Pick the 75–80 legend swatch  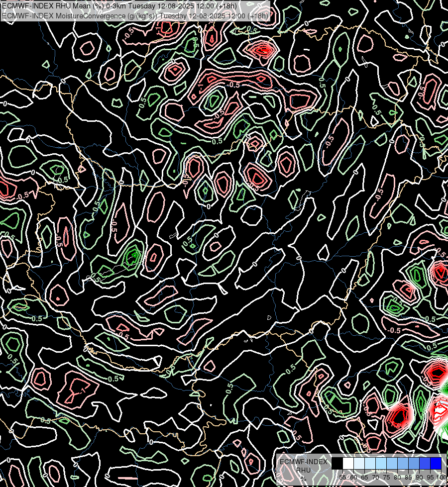click(x=392, y=463)
